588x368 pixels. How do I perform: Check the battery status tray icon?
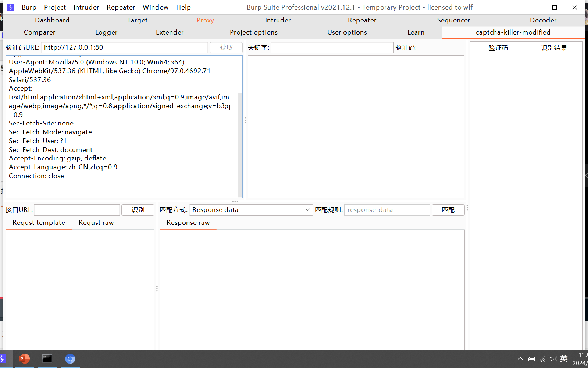click(531, 359)
